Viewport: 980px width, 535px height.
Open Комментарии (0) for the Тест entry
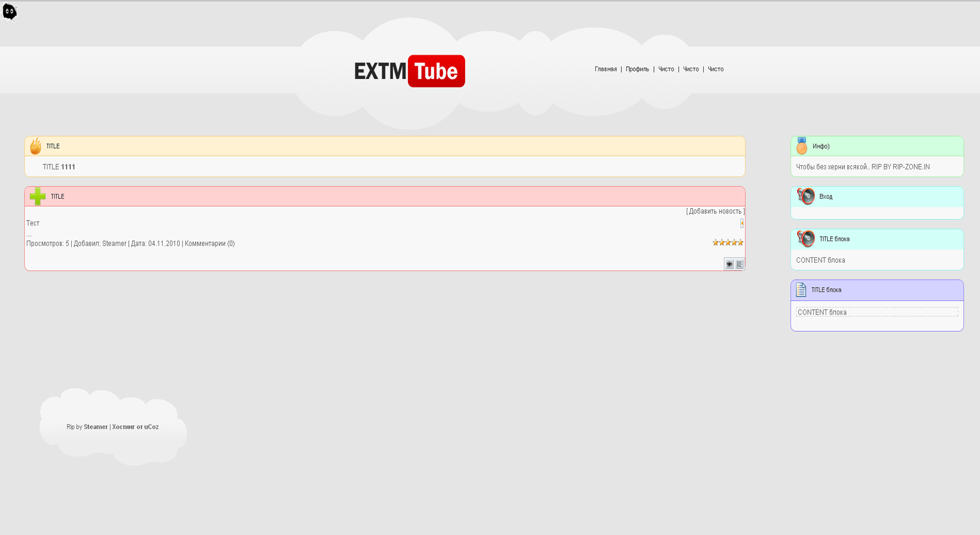click(210, 243)
